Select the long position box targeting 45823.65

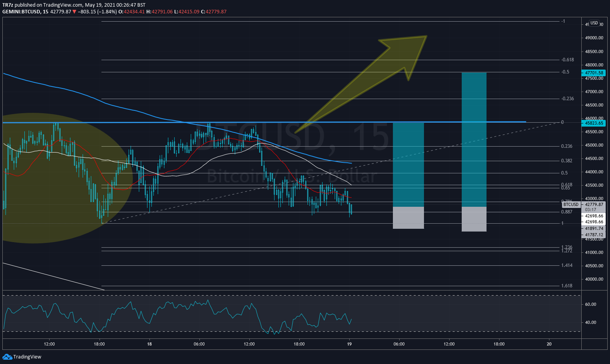tap(408, 176)
